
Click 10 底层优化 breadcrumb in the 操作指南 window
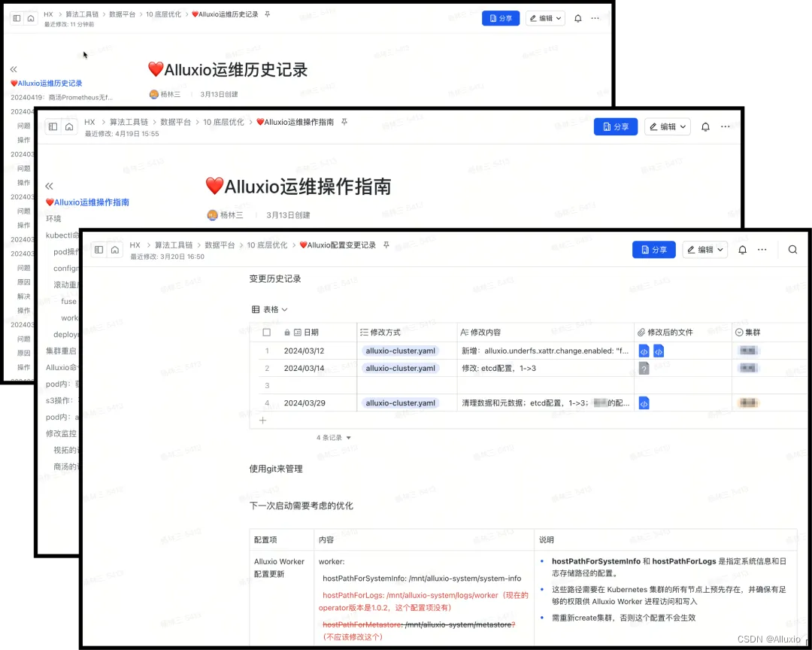(223, 122)
